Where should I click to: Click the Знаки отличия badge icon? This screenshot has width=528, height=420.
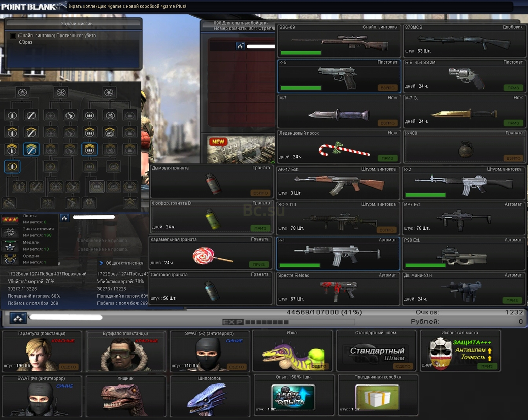[x=10, y=232]
